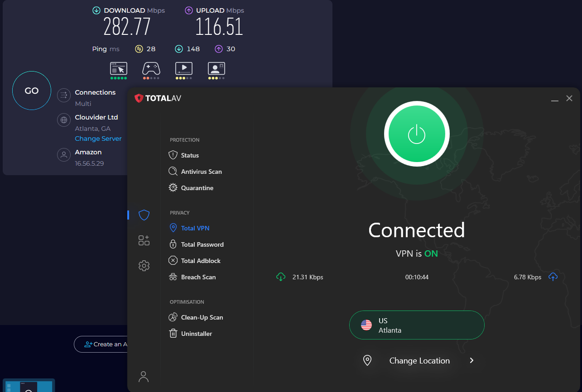This screenshot has height=392, width=582.
Task: Click the VPN upload cloud icon
Action: coord(553,277)
